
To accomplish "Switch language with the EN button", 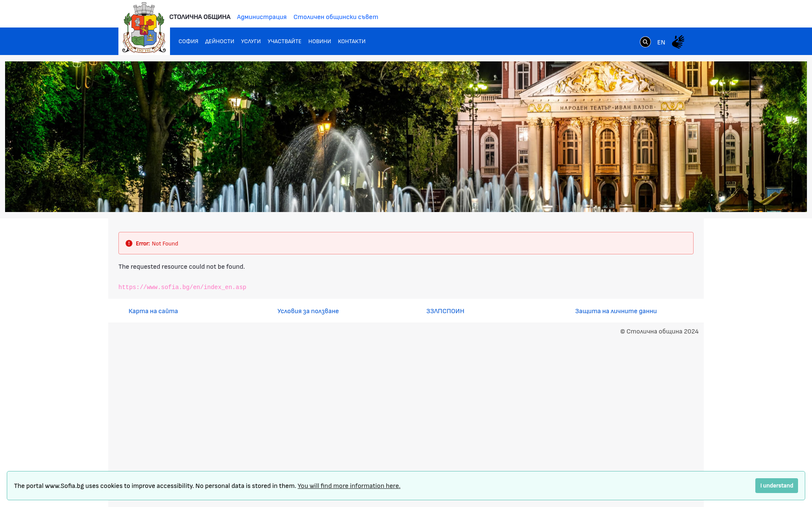I will (x=661, y=42).
